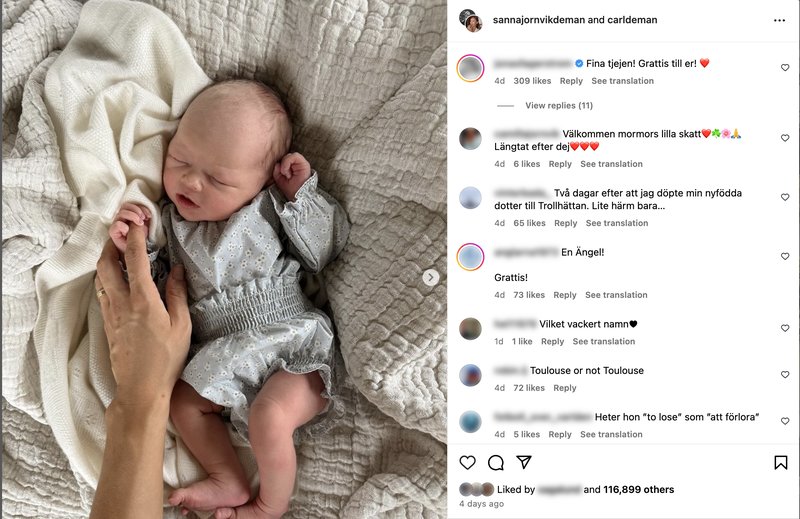This screenshot has height=519, width=800.
Task: Open the comment bubble icon
Action: (495, 462)
